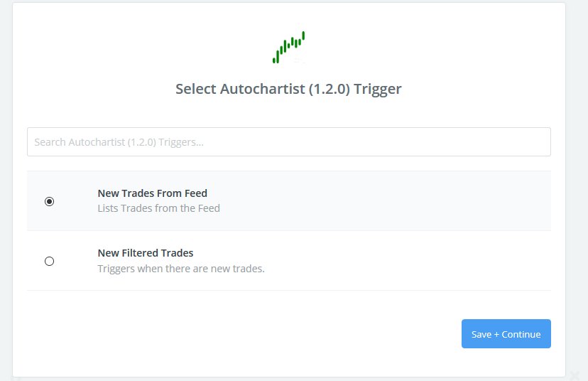The width and height of the screenshot is (588, 381).
Task: Click into the Search Autochartist Triggers field
Action: point(289,142)
